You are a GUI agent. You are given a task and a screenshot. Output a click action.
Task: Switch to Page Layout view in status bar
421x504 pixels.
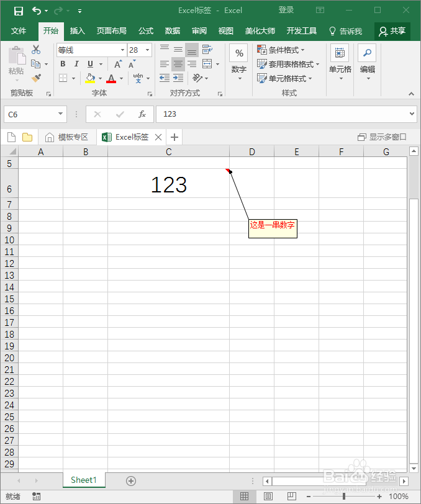tap(268, 497)
